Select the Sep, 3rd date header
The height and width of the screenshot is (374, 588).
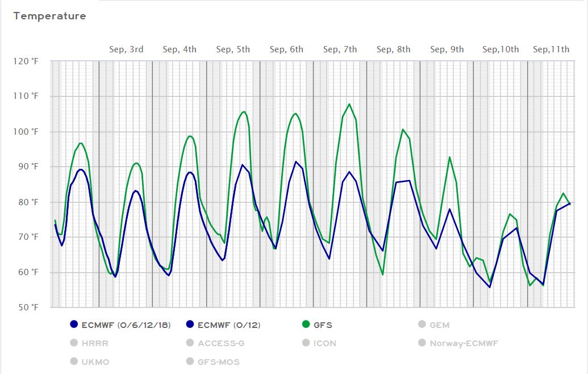point(126,49)
